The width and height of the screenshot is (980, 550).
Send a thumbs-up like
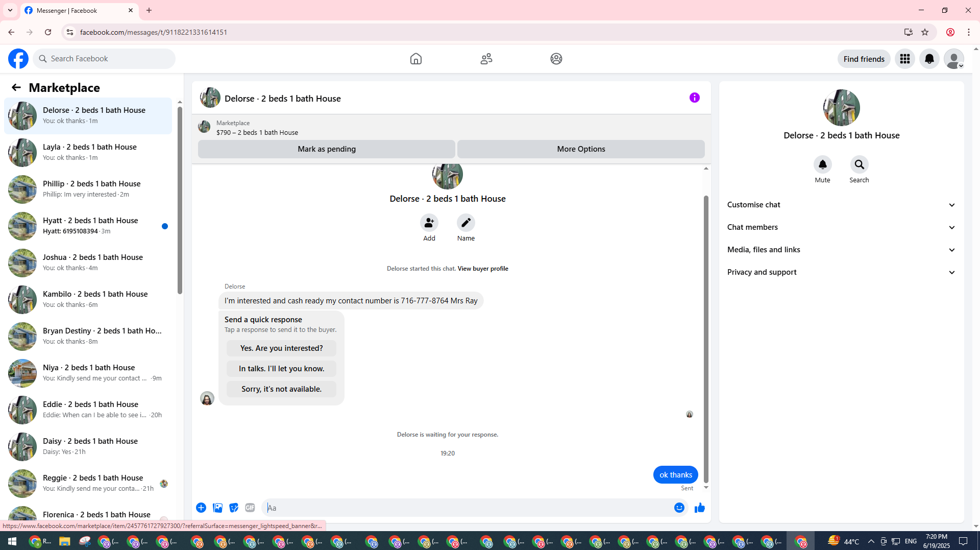coord(700,508)
